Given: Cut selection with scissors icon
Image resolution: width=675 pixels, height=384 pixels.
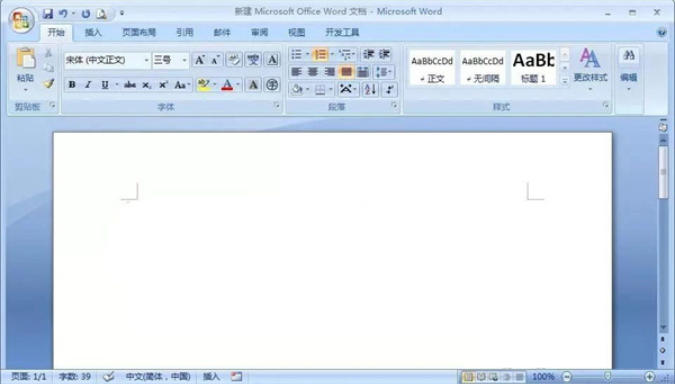Looking at the screenshot, I should pyautogui.click(x=49, y=53).
